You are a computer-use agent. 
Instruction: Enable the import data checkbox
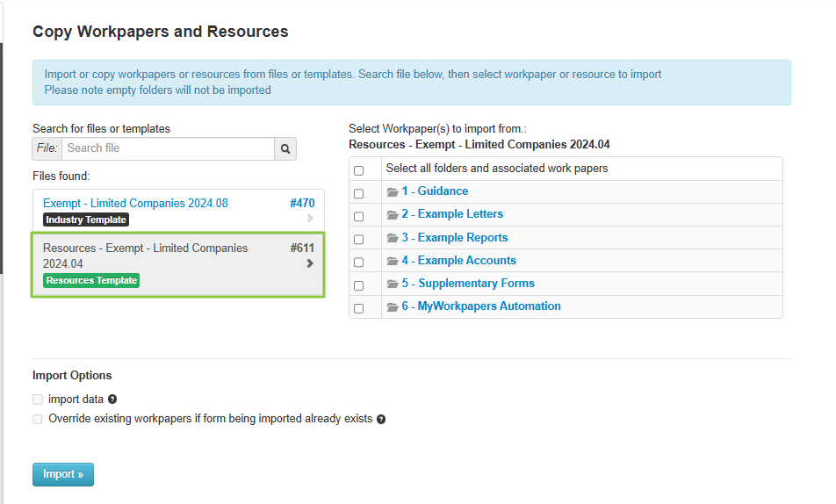pyautogui.click(x=38, y=400)
